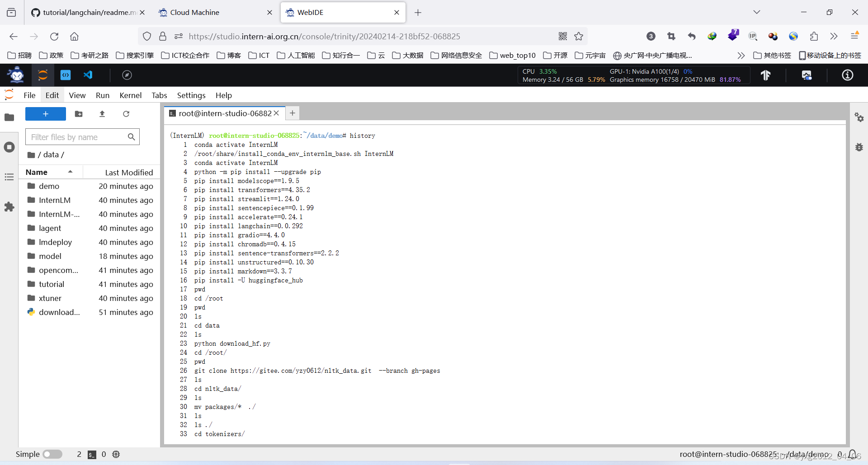Launch VS Code from top bar
Image resolution: width=868 pixels, height=465 pixels.
coord(88,75)
